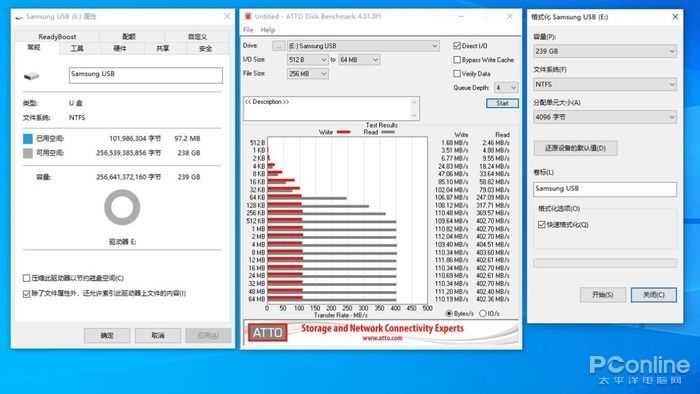Enable the Verify Data checkbox
Viewport: 700px width, 394px height.
[x=457, y=74]
